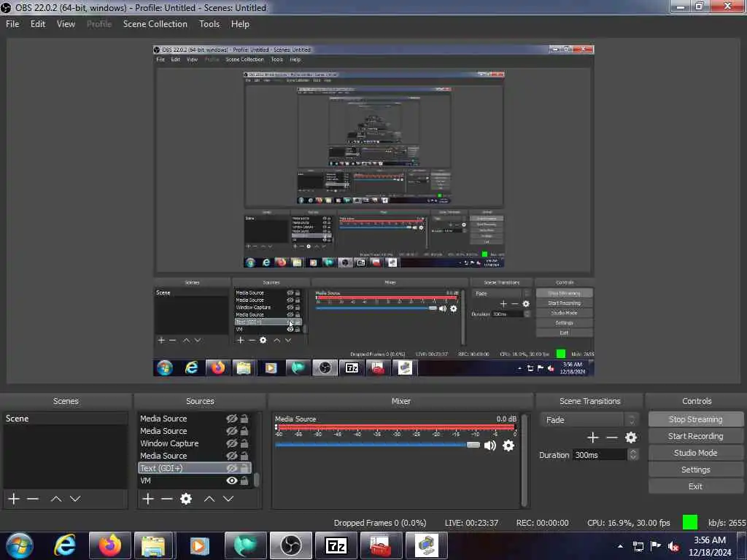
Task: Open media player taskbar icon
Action: (198, 545)
